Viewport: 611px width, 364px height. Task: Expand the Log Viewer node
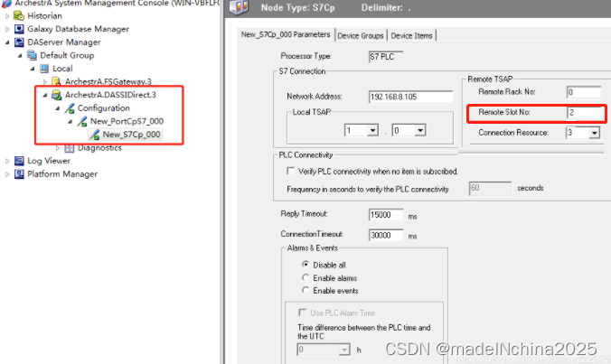[7, 161]
